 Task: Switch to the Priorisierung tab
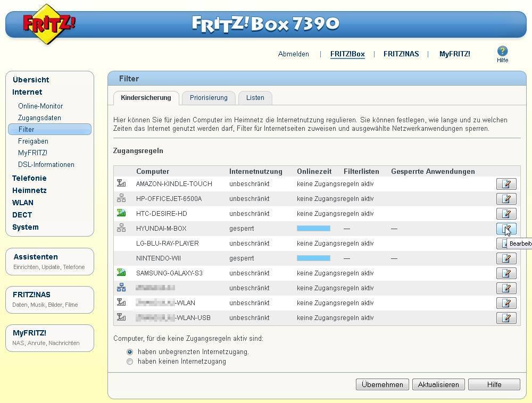[x=209, y=98]
